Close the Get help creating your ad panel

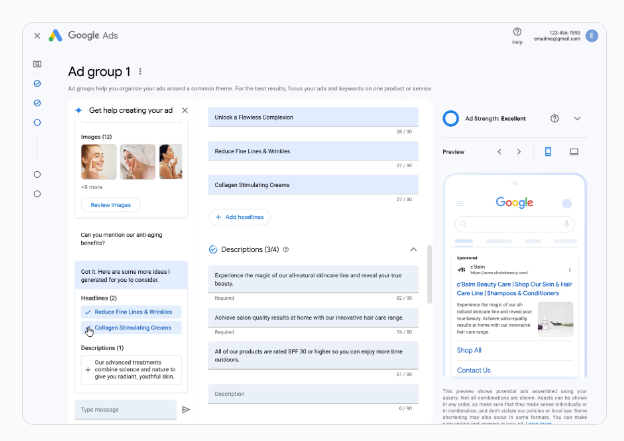point(185,110)
